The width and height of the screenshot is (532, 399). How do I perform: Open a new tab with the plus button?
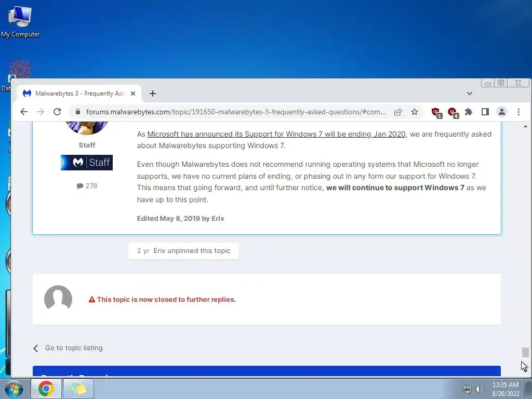point(153,94)
